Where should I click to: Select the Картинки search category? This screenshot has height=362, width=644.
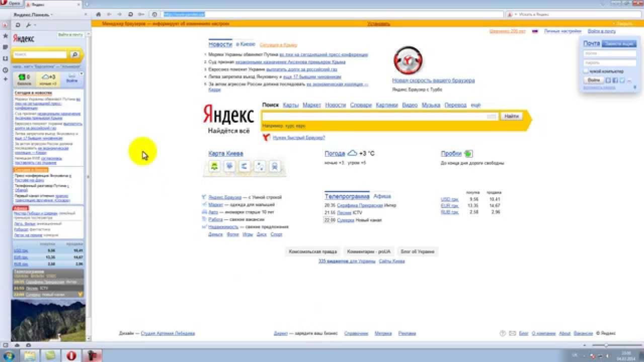pyautogui.click(x=387, y=105)
